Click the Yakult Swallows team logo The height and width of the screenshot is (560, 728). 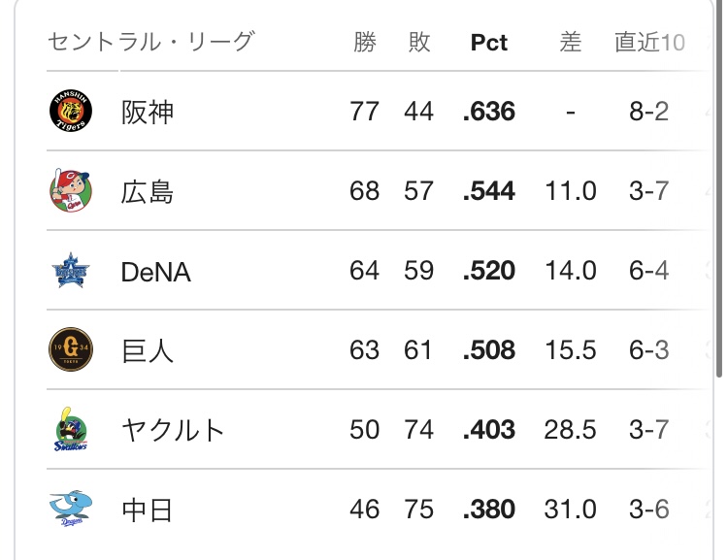71,430
